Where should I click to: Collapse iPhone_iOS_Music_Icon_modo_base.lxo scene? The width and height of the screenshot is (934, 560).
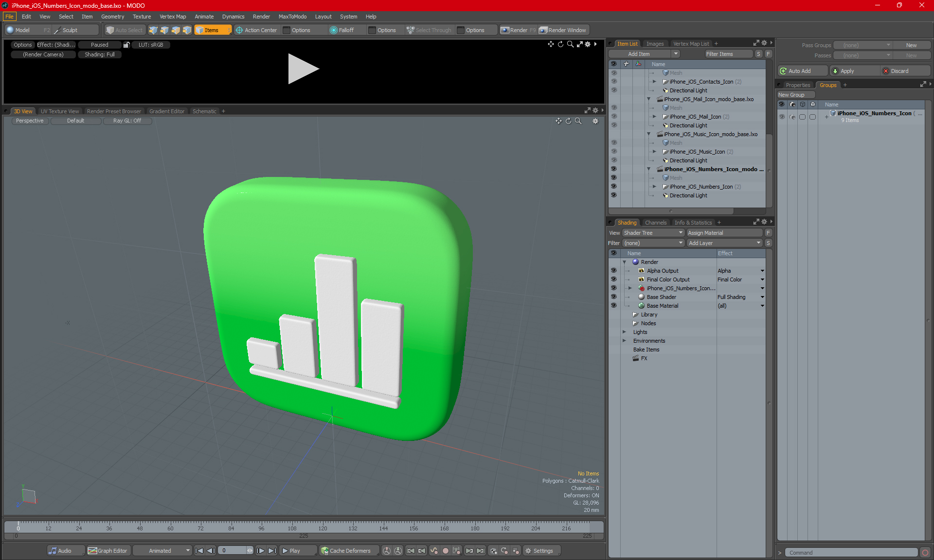648,134
